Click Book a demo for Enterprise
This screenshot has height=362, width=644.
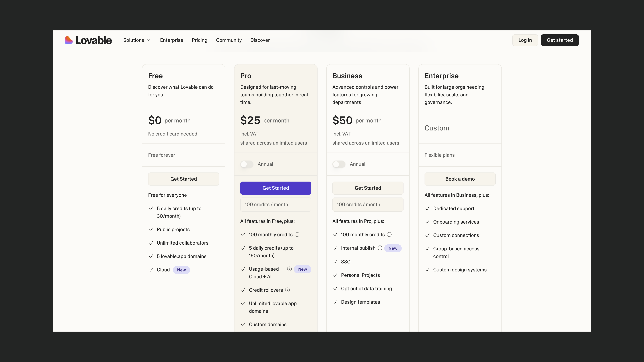(460, 179)
